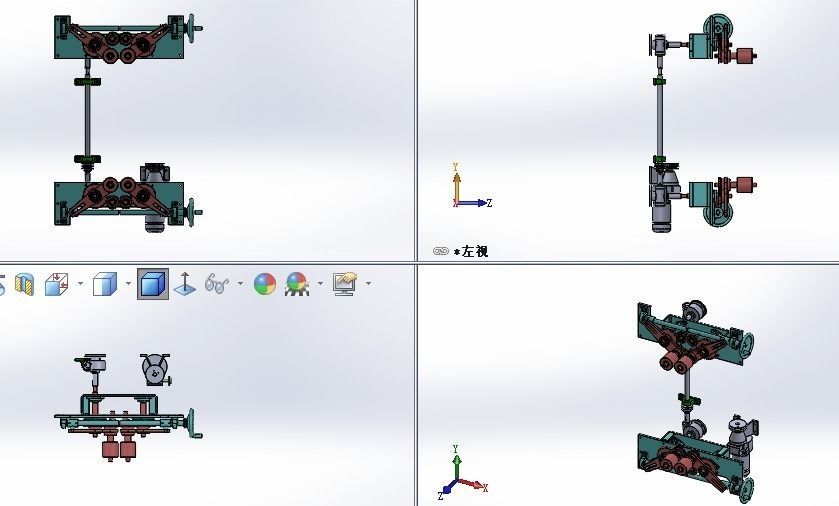This screenshot has height=506, width=839.
Task: Click the normal-to-plane arrow icon
Action: click(x=185, y=283)
